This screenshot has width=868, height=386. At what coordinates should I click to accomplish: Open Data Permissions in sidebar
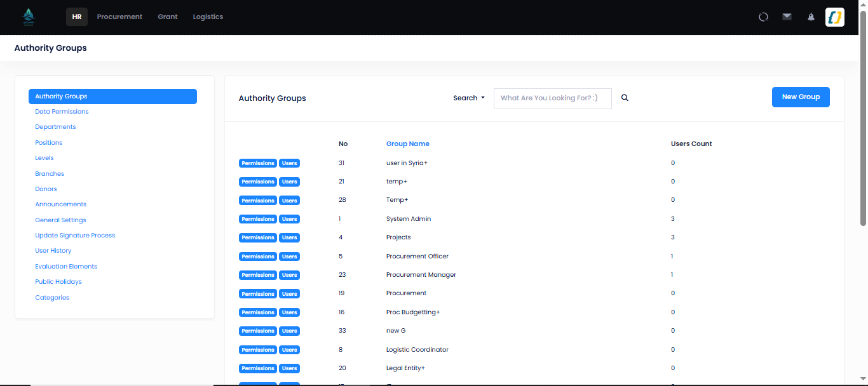62,112
